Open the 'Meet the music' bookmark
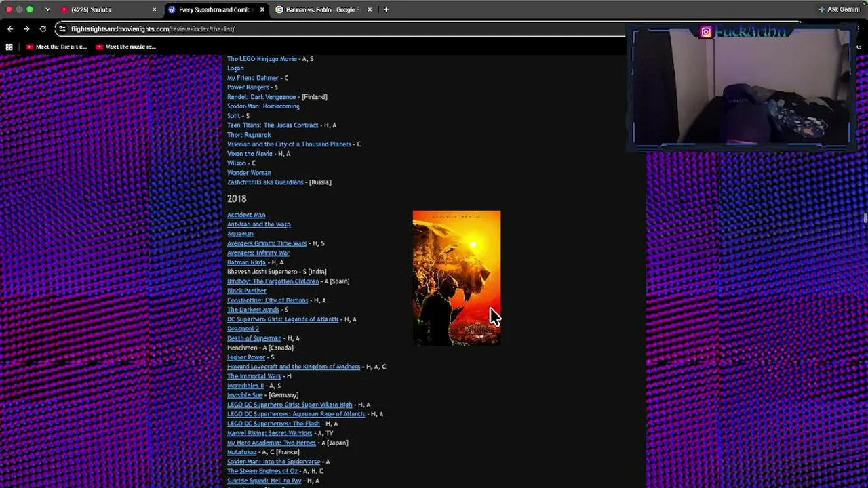The image size is (868, 488). [x=126, y=47]
